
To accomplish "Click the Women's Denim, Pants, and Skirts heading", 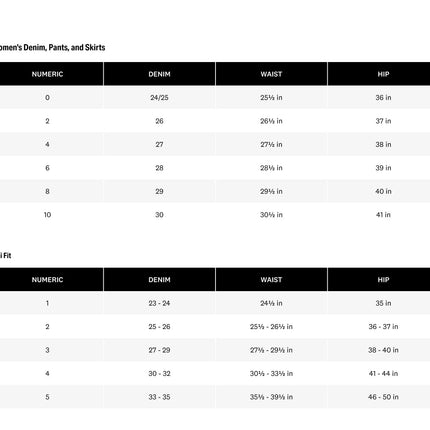I will click(52, 47).
